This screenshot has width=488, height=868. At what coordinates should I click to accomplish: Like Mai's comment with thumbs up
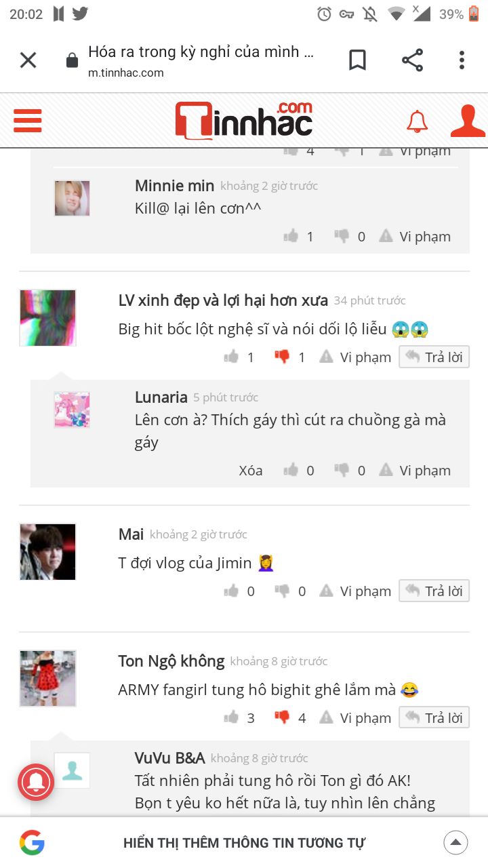[x=232, y=591]
